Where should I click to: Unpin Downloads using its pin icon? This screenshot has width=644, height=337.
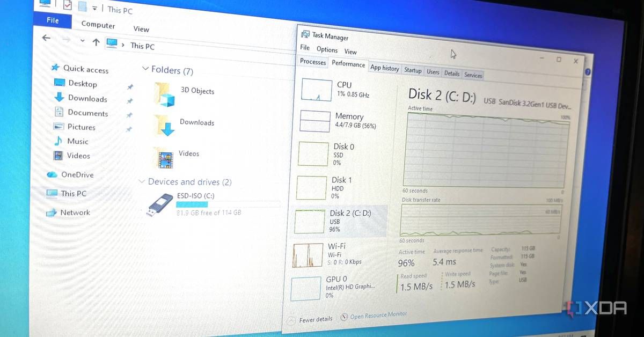pos(129,101)
